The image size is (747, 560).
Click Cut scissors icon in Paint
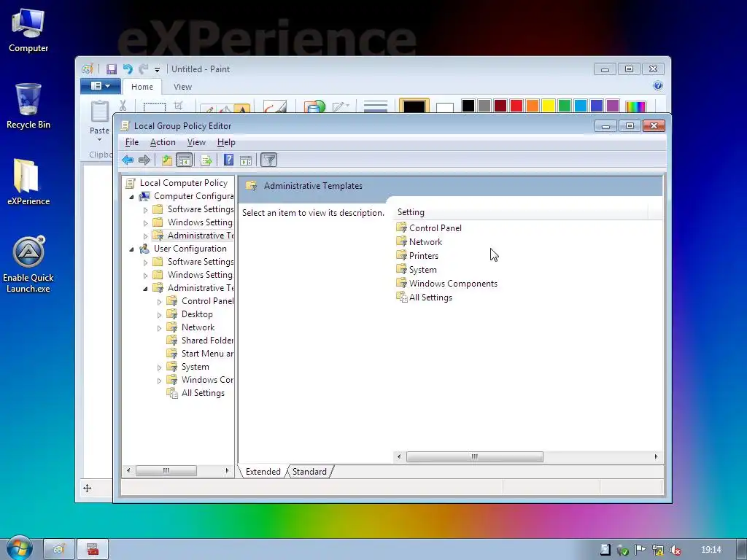point(123,106)
